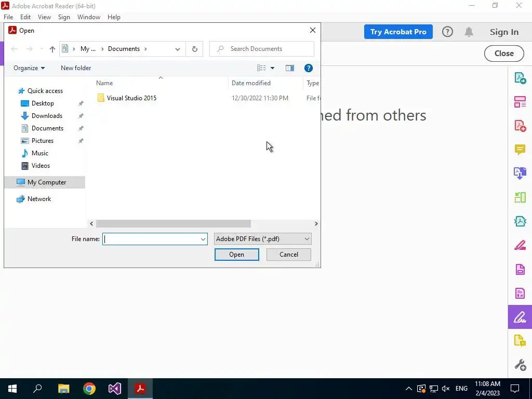Click the blue help icon in Open dialog
Viewport: 532px width, 399px height.
pyautogui.click(x=308, y=68)
